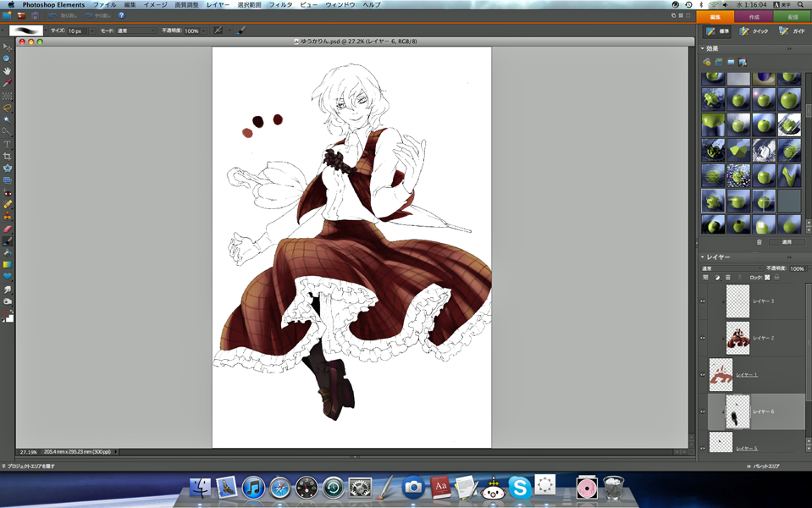Switch to the purple 作成 tab
This screenshot has width=812, height=508.
pos(754,17)
